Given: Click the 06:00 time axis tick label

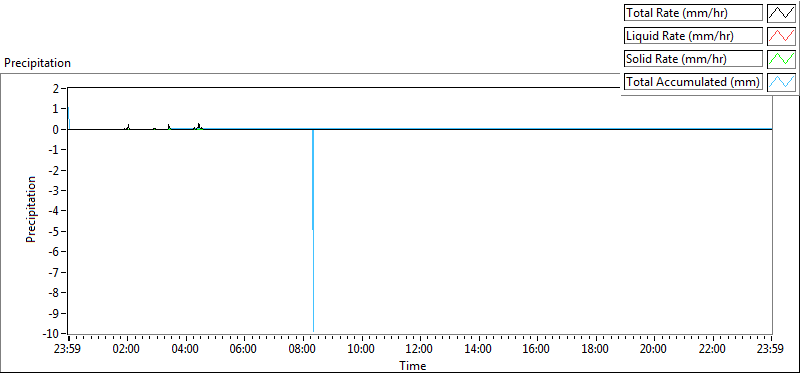Looking at the screenshot, I should 243,350.
